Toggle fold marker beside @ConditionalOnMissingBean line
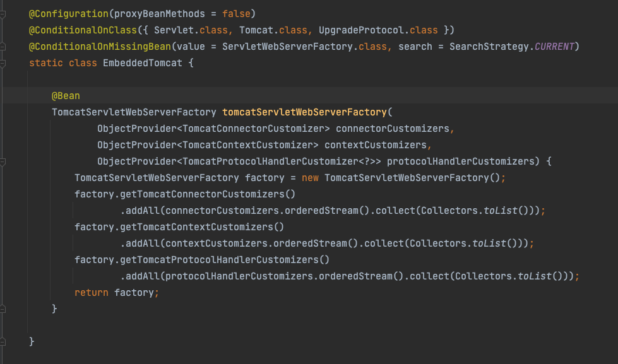The image size is (618, 364). click(3, 47)
